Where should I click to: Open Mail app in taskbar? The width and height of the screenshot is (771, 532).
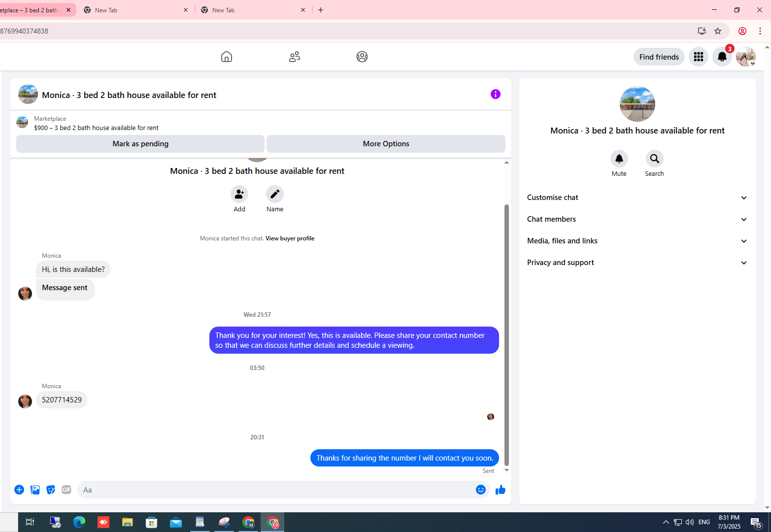point(176,522)
